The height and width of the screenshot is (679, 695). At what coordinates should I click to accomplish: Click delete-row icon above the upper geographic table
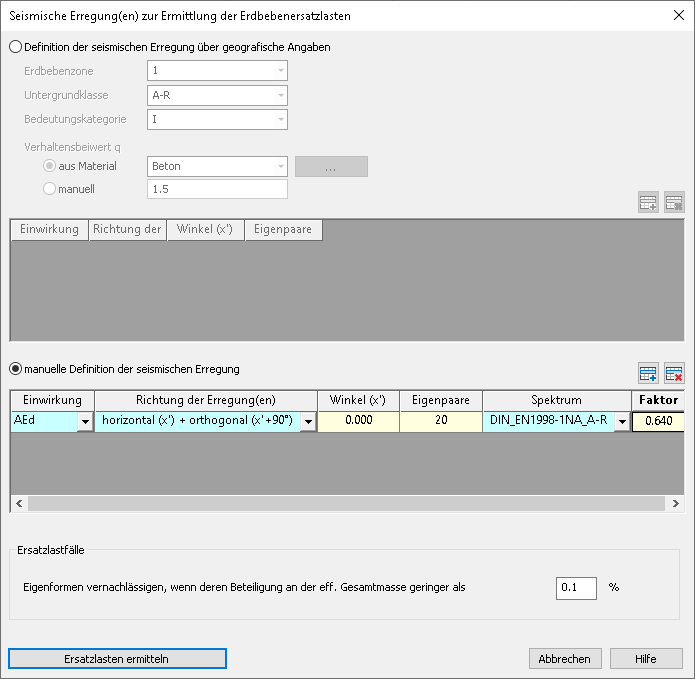[674, 203]
